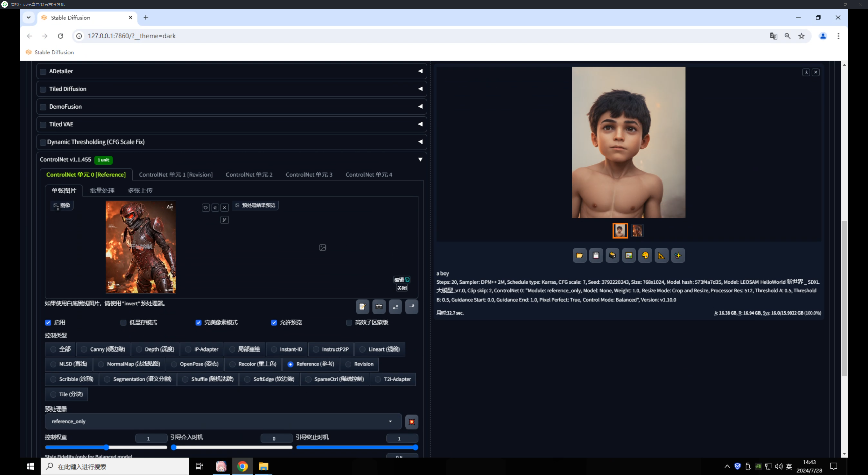
Task: Tick the Tiled VAE checkbox
Action: 43,125
